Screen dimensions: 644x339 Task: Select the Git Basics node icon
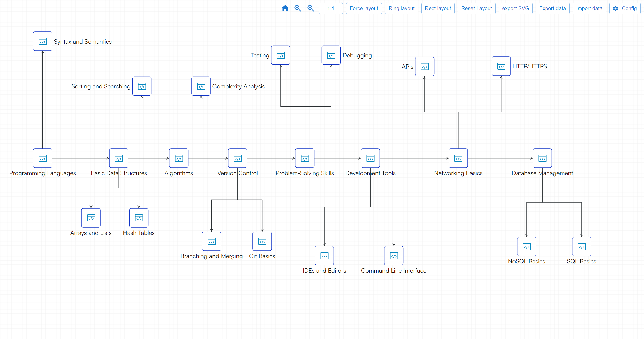262,241
